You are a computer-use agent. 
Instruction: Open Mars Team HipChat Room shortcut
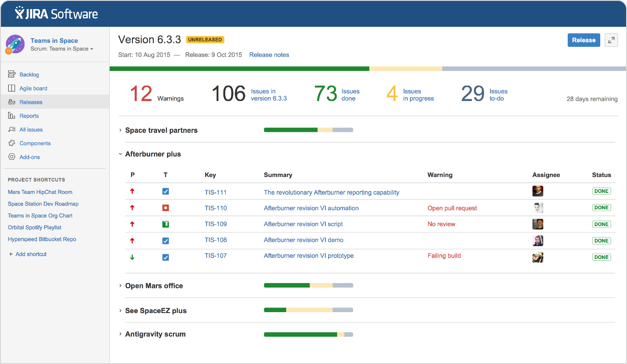coord(40,192)
